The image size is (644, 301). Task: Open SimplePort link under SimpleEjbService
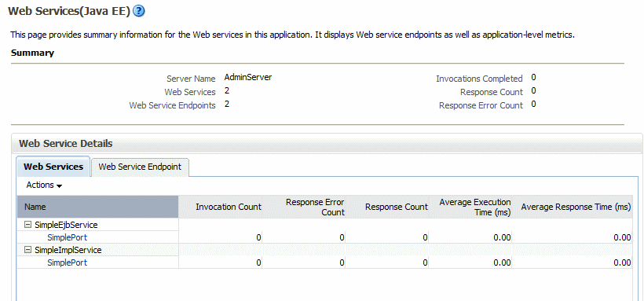[x=67, y=237]
